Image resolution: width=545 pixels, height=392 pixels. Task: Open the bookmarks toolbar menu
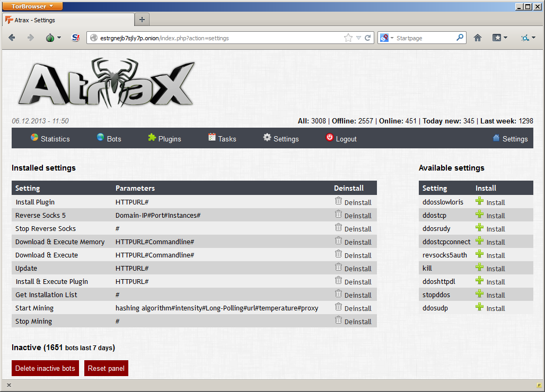pyautogui.click(x=500, y=38)
